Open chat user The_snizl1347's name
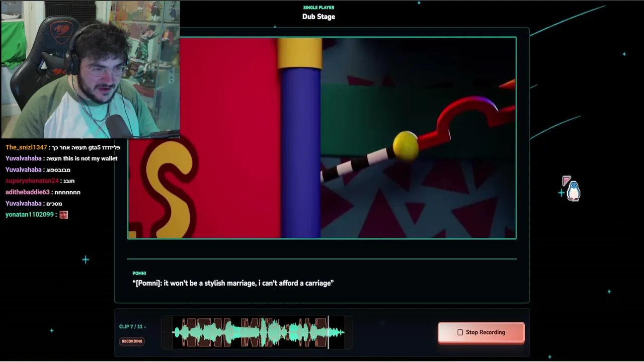The height and width of the screenshot is (362, 644). point(26,147)
